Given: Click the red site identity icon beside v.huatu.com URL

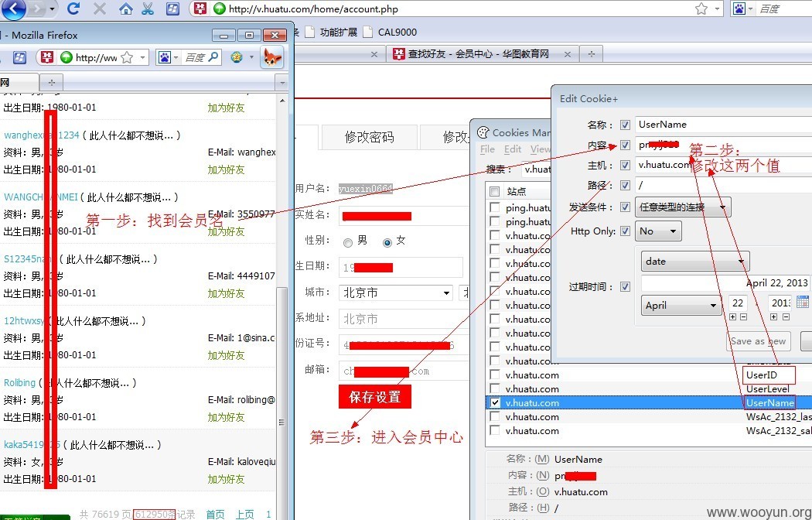Looking at the screenshot, I should [x=201, y=9].
